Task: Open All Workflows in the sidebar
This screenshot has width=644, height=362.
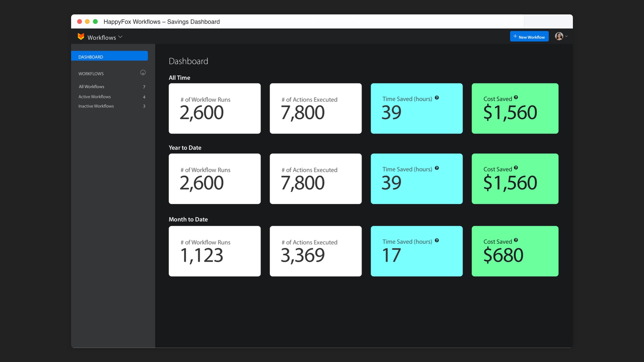Action: [x=92, y=86]
